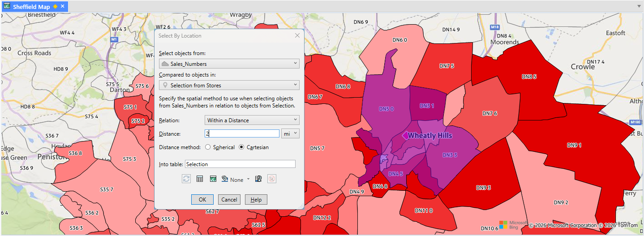Switch to the Sheffield Map tab
This screenshot has width=644, height=236.
point(31,7)
